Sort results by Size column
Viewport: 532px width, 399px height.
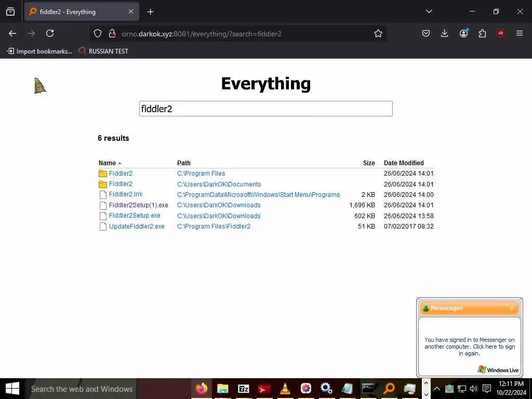click(x=369, y=163)
